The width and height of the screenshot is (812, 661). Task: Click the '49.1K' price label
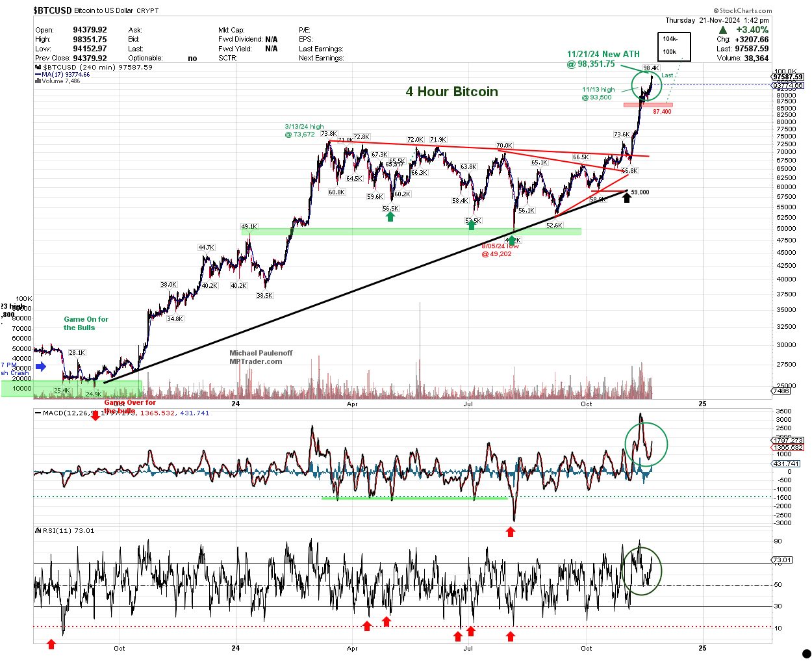point(249,227)
